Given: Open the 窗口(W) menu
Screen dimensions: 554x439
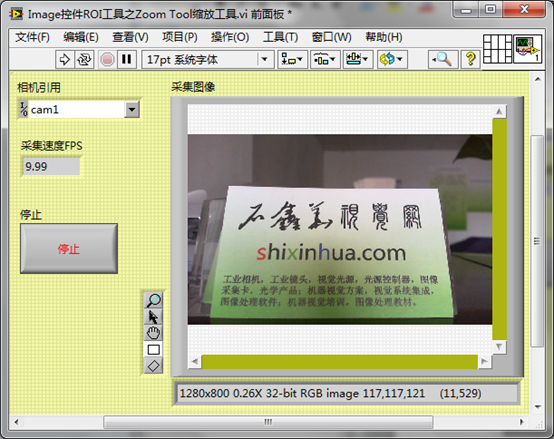Looking at the screenshot, I should 331,37.
